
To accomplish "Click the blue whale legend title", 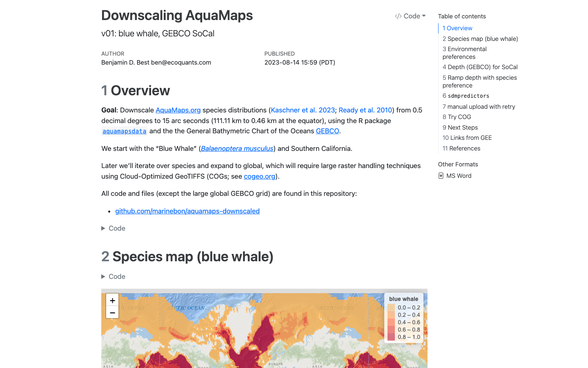I will tap(403, 299).
